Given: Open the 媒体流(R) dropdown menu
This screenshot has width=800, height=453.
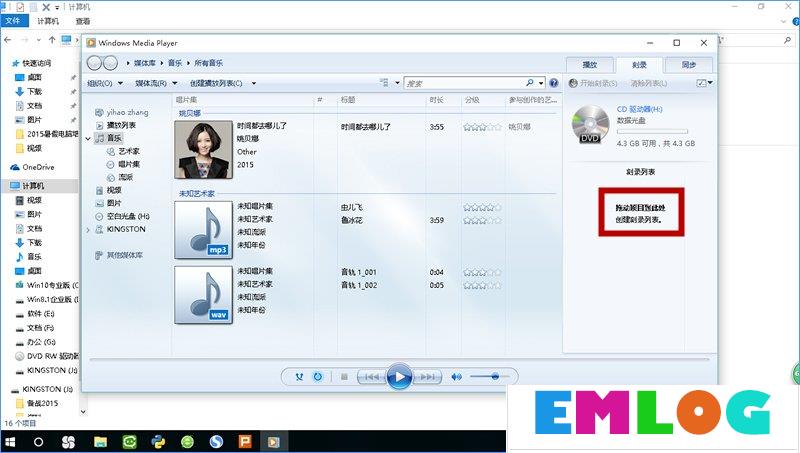Looking at the screenshot, I should (156, 83).
